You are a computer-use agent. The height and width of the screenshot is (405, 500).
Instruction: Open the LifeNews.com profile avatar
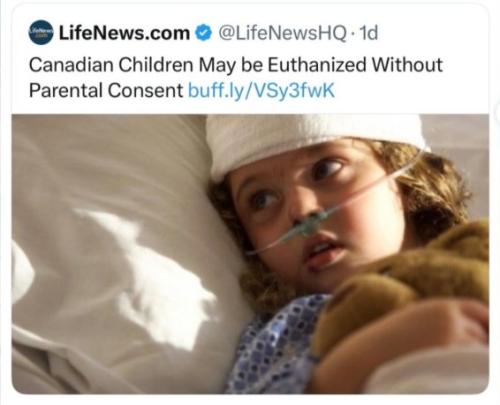[41, 32]
